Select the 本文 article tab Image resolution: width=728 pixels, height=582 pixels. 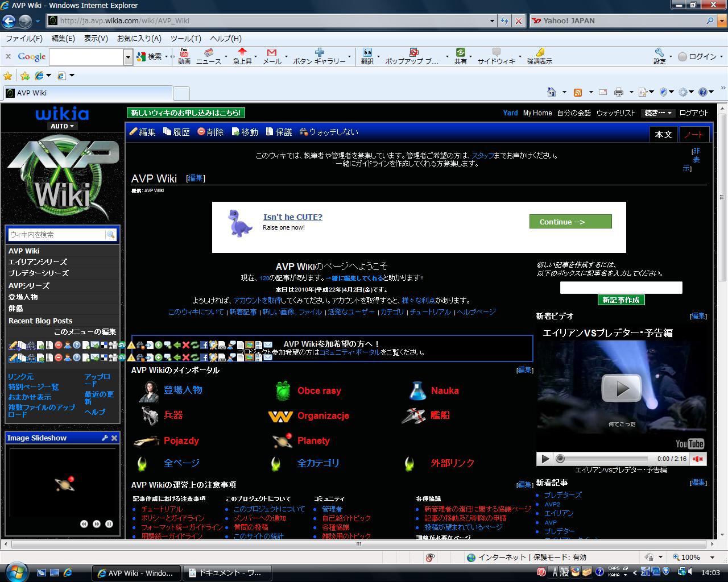tap(664, 134)
